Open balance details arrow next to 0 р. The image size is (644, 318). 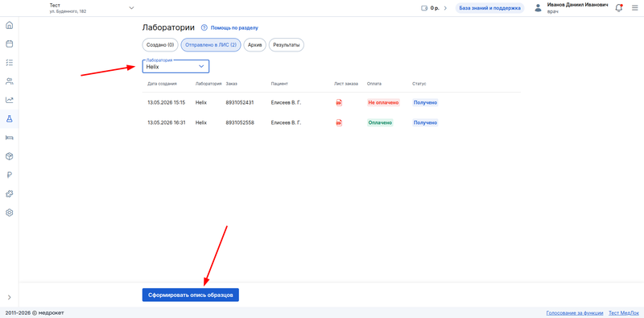[x=445, y=8]
